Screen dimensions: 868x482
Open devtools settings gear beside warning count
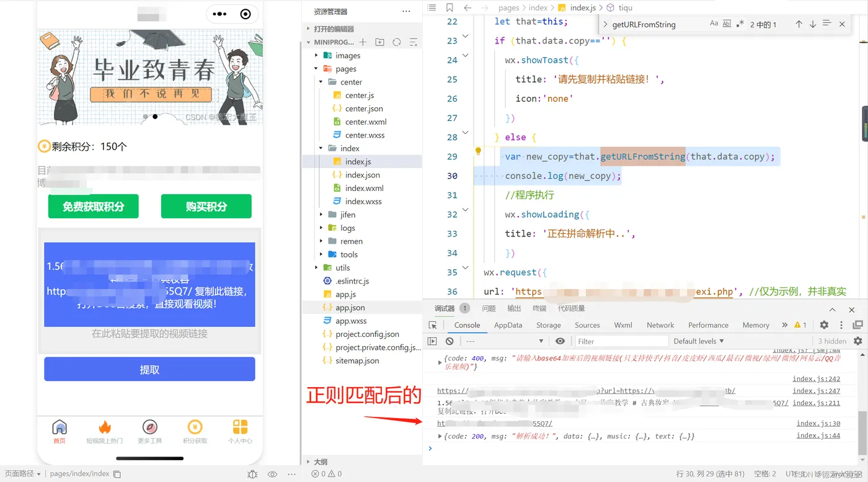pyautogui.click(x=824, y=325)
